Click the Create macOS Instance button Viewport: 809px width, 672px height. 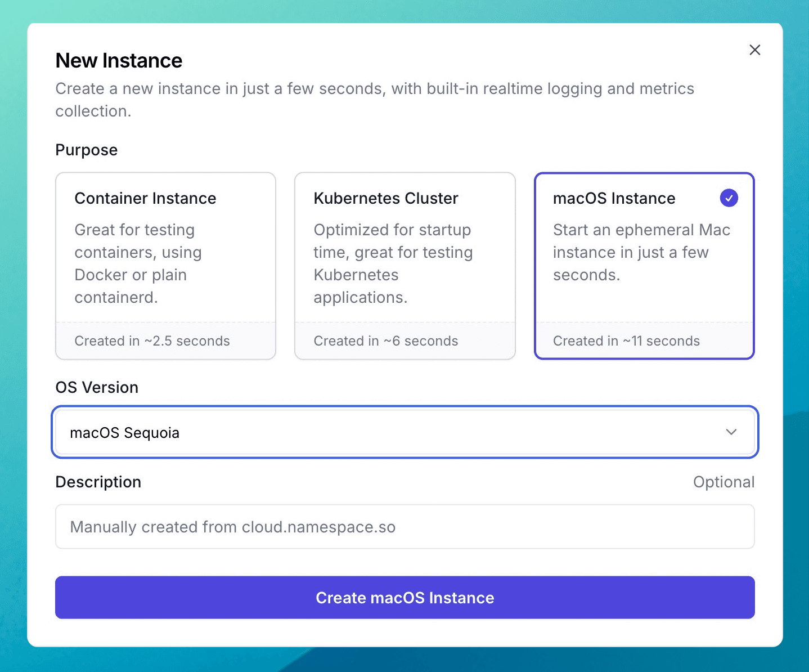(x=405, y=598)
